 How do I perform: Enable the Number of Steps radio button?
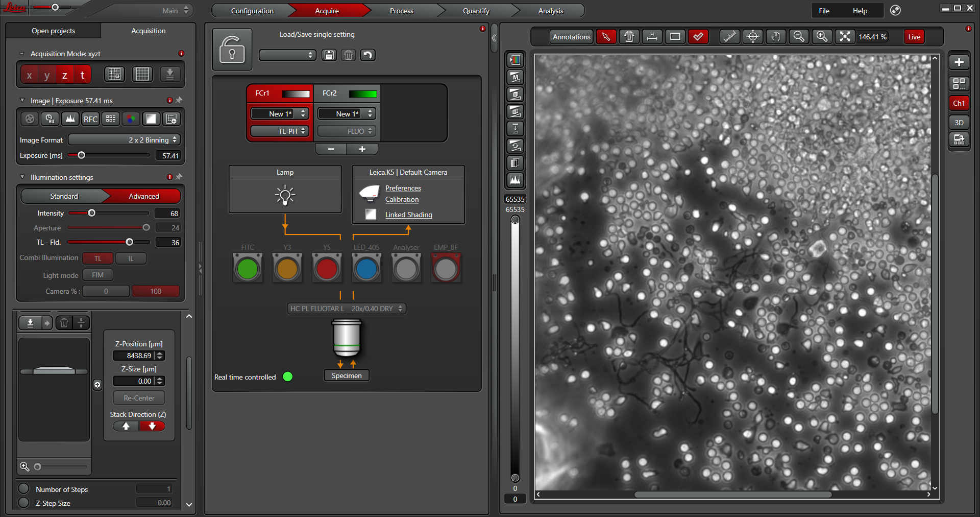tap(23, 489)
